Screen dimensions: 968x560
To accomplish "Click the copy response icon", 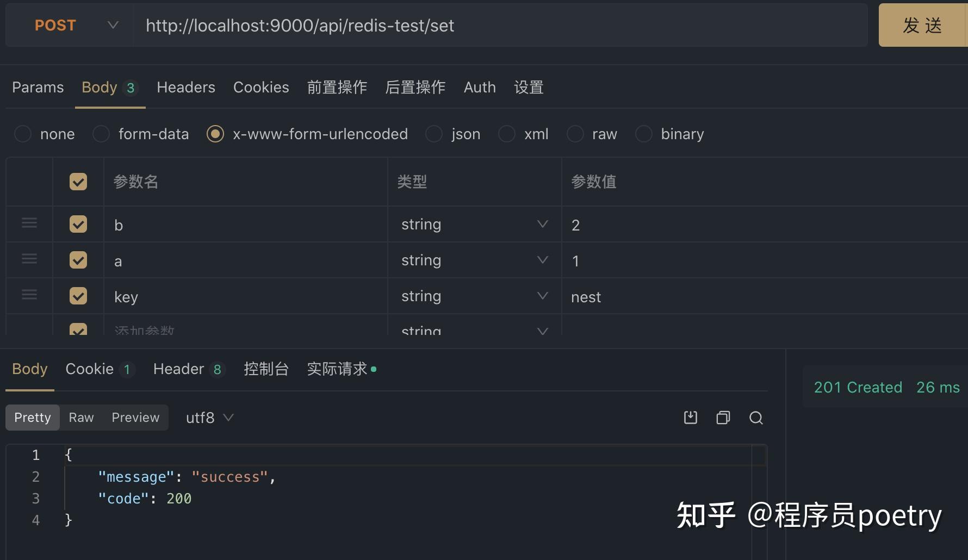I will point(723,418).
